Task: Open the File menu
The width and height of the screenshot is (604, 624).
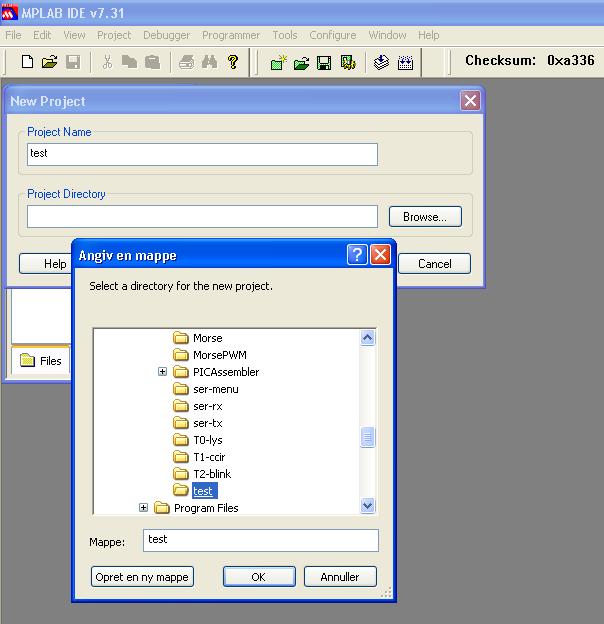Action: [13, 35]
